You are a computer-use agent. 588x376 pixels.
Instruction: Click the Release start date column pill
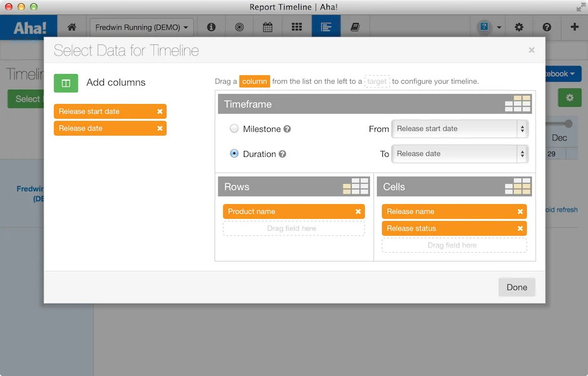(110, 111)
